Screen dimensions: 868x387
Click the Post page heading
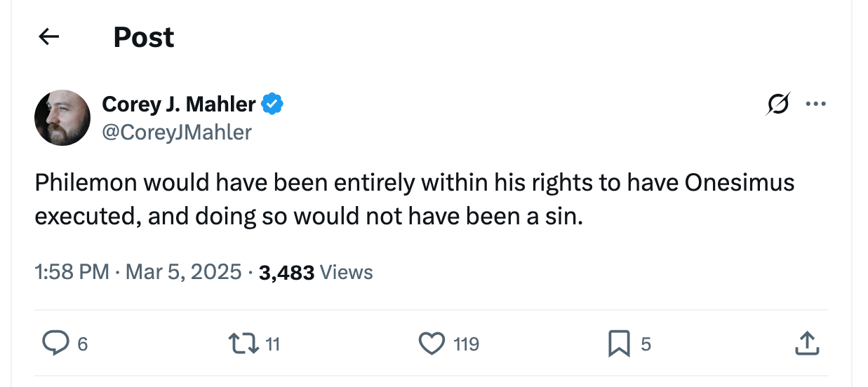pos(144,37)
